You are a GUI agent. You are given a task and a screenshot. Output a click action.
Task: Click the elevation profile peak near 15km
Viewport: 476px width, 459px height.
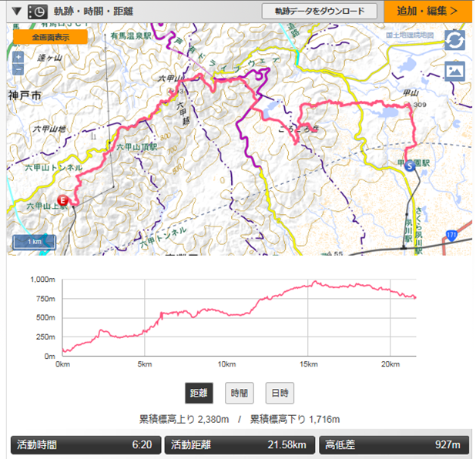(314, 283)
